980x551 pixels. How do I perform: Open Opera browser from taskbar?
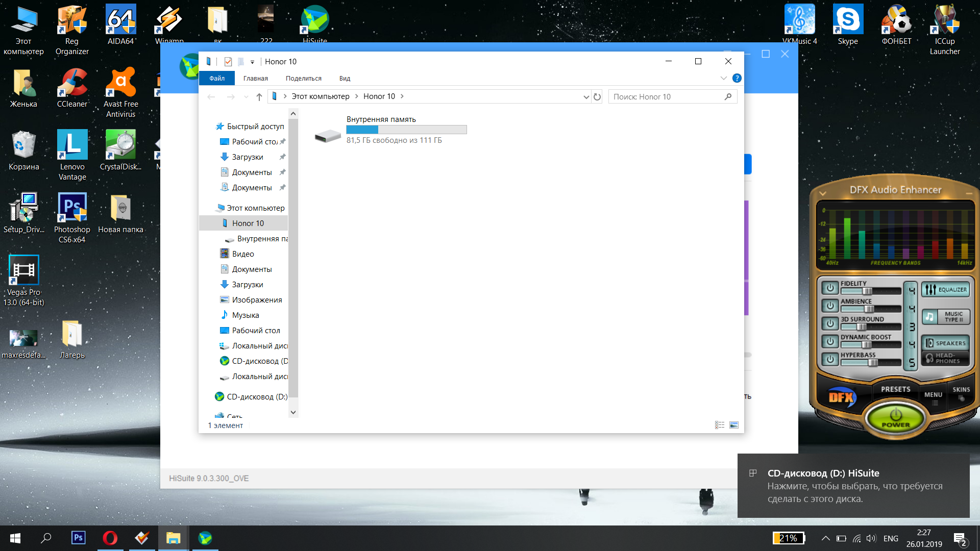110,538
